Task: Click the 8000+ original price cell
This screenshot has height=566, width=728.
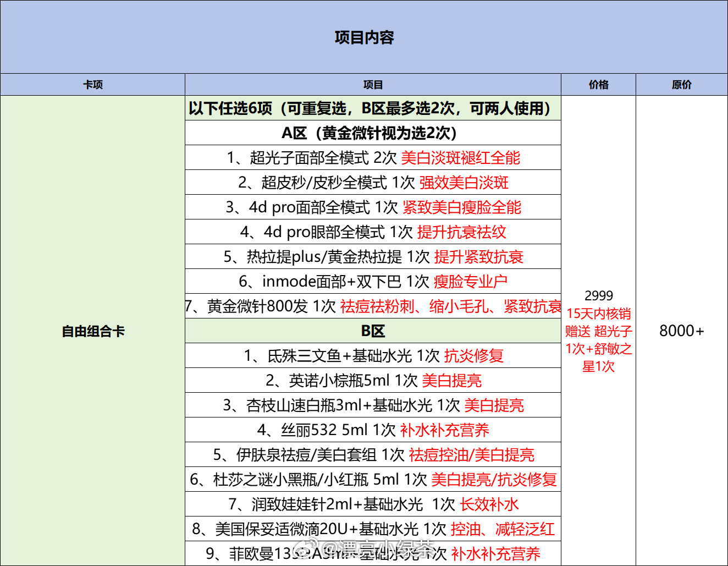Action: pos(682,331)
